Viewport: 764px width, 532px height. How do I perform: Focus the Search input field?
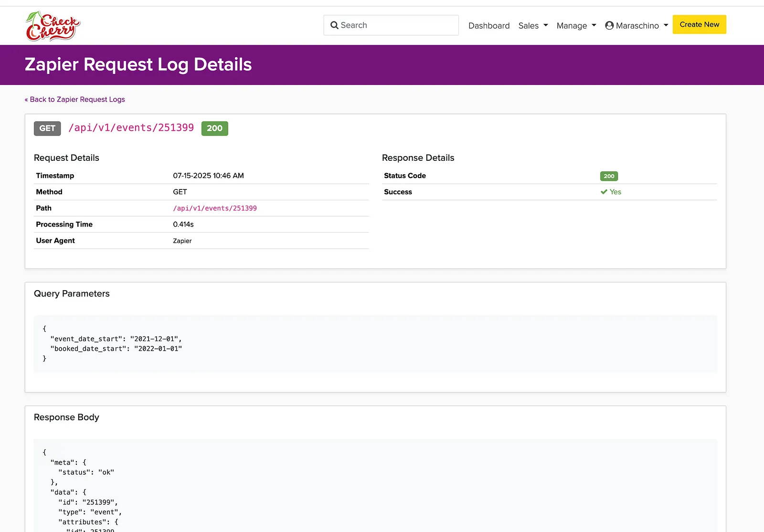point(391,25)
